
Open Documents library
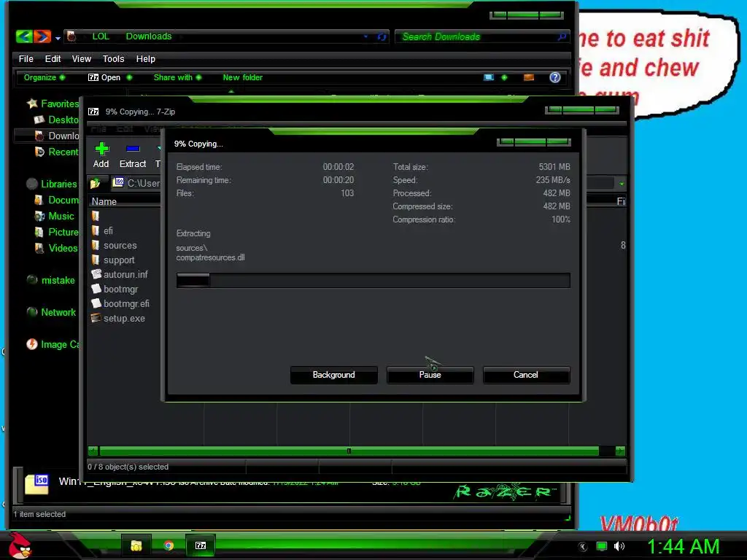point(57,200)
